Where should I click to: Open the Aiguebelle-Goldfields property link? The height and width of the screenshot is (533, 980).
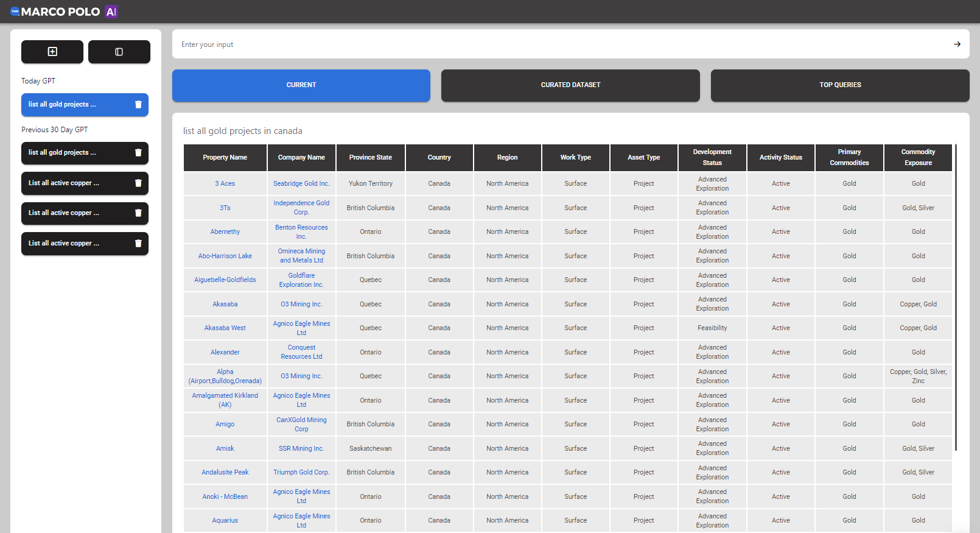[x=225, y=280]
